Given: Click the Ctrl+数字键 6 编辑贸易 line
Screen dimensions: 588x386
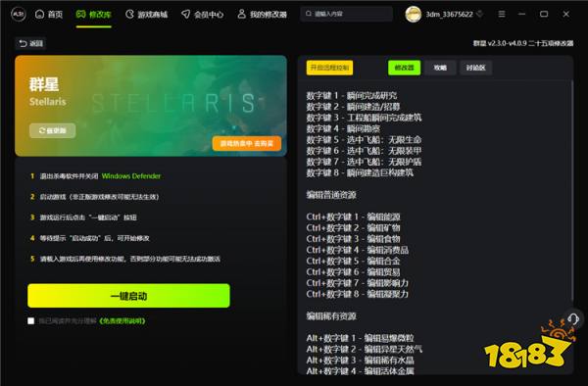Looking at the screenshot, I should click(353, 272).
